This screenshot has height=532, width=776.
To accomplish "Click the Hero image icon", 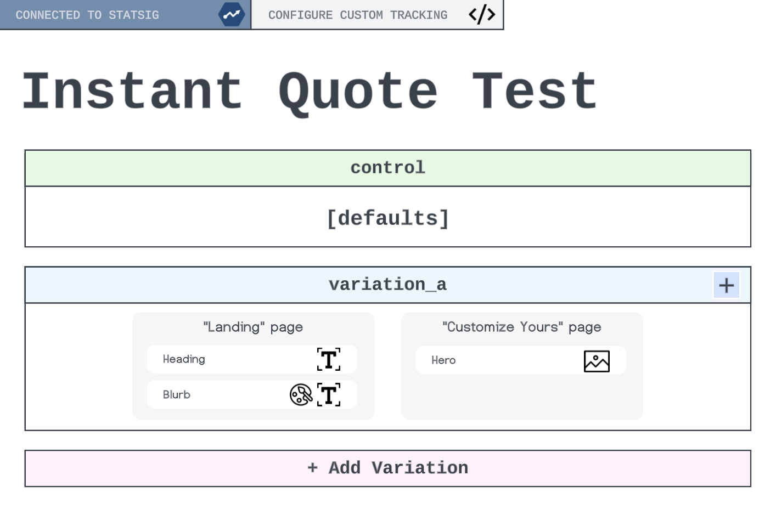I will 597,361.
